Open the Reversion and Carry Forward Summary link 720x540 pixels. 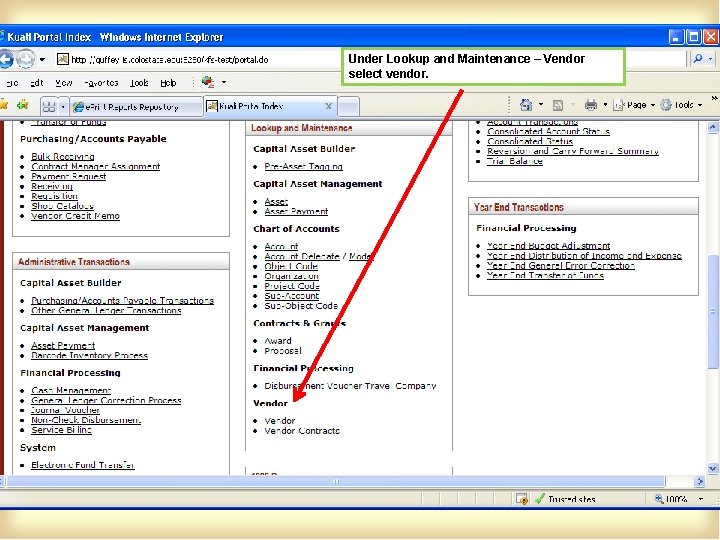point(573,151)
